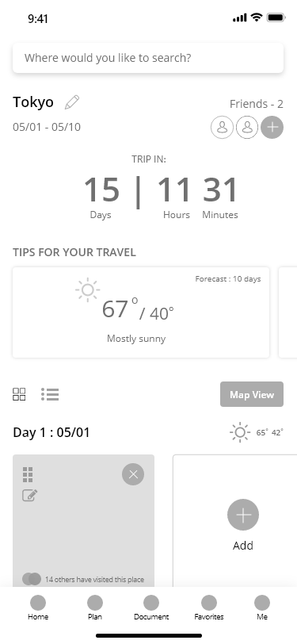Go to the Me tab
Image resolution: width=297 pixels, height=644 pixels.
coord(262,608)
